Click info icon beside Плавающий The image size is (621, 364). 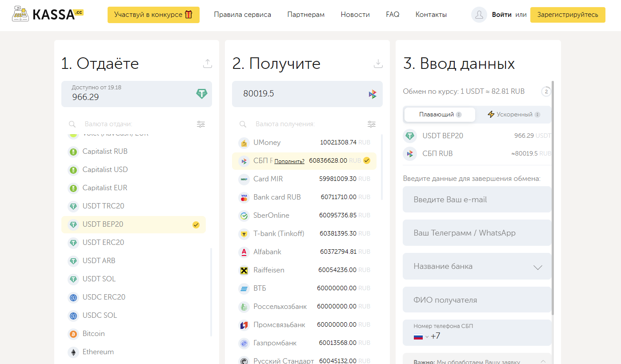(x=459, y=115)
